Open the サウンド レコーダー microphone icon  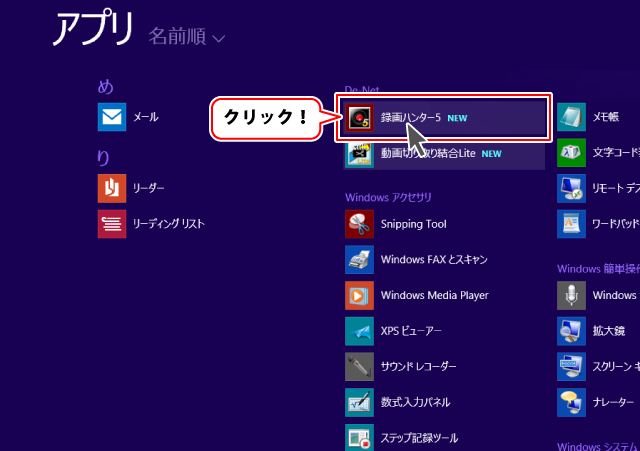359,367
